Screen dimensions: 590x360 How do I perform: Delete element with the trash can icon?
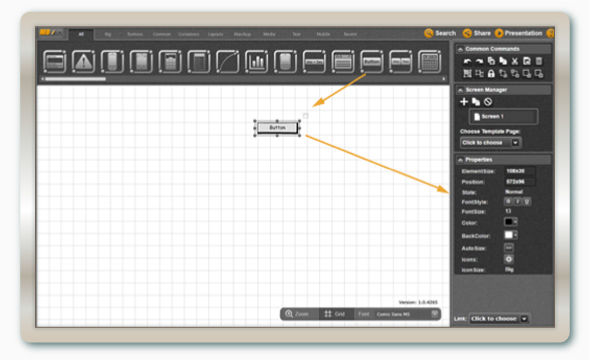click(x=539, y=61)
